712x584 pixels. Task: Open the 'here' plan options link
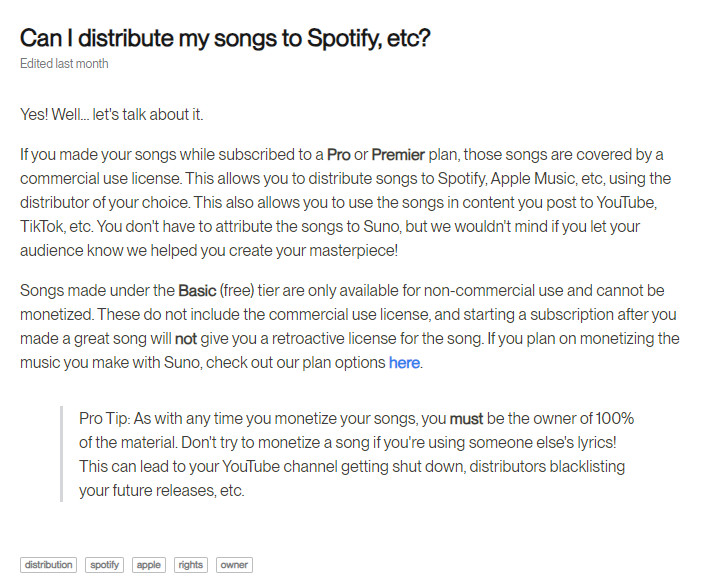click(404, 362)
